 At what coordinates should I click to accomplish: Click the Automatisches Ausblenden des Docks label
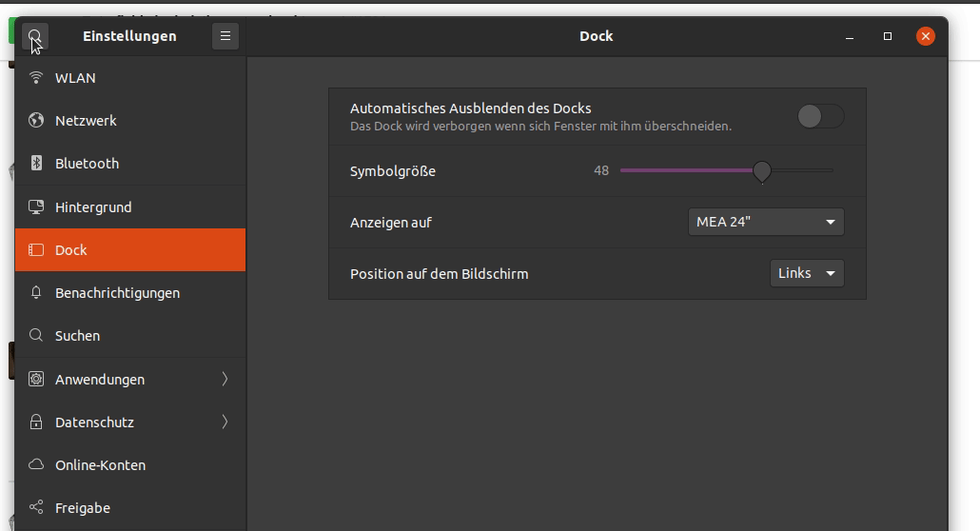471,108
